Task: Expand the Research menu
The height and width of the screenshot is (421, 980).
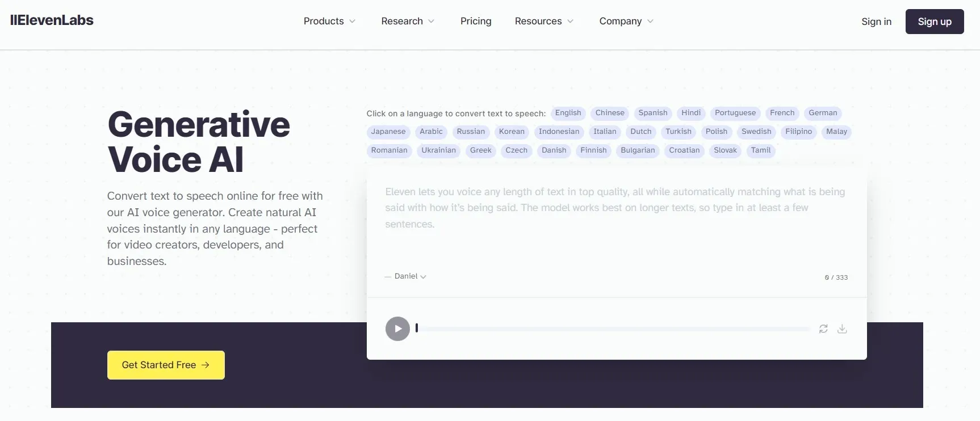Action: click(408, 21)
